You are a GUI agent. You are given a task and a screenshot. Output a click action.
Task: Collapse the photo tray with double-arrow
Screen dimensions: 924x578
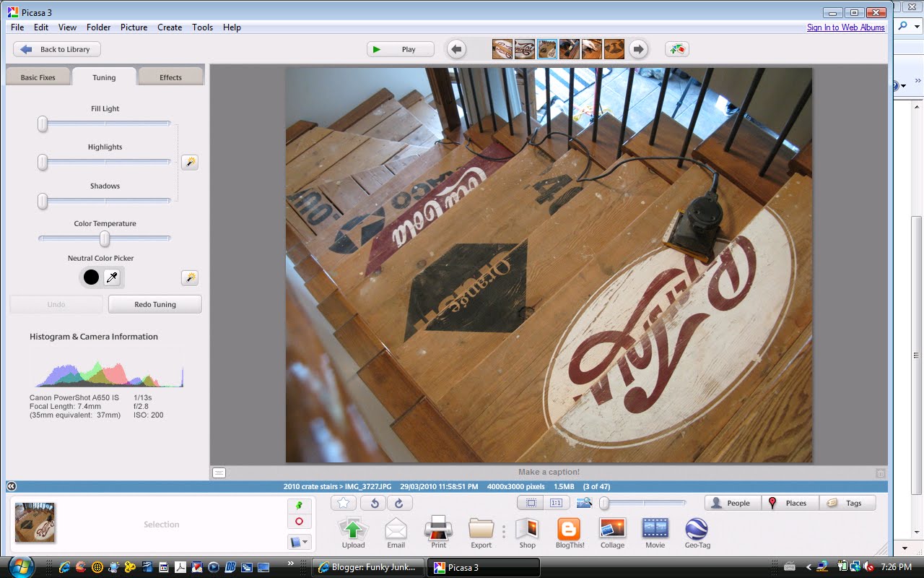[x=12, y=486]
